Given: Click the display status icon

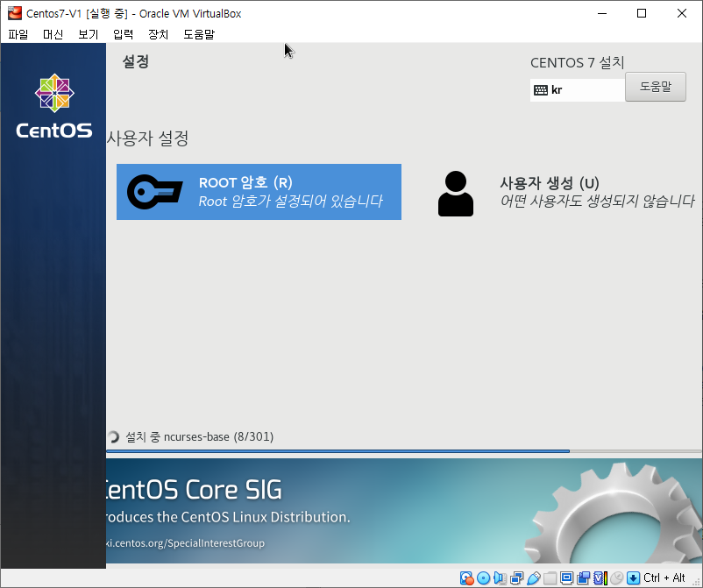Looking at the screenshot, I should click(567, 578).
